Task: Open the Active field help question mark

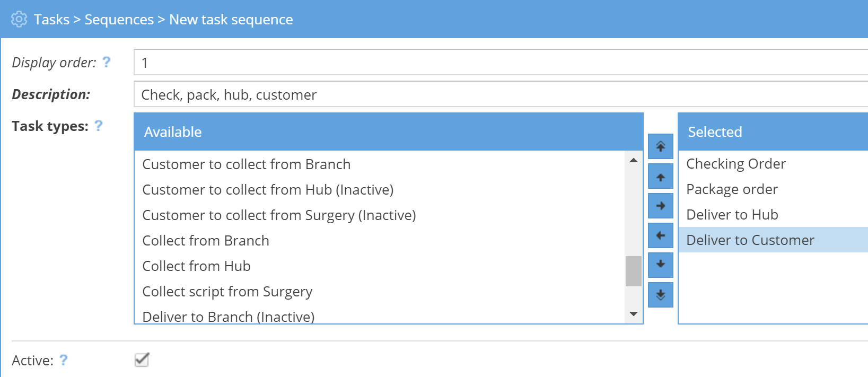Action: (x=64, y=360)
